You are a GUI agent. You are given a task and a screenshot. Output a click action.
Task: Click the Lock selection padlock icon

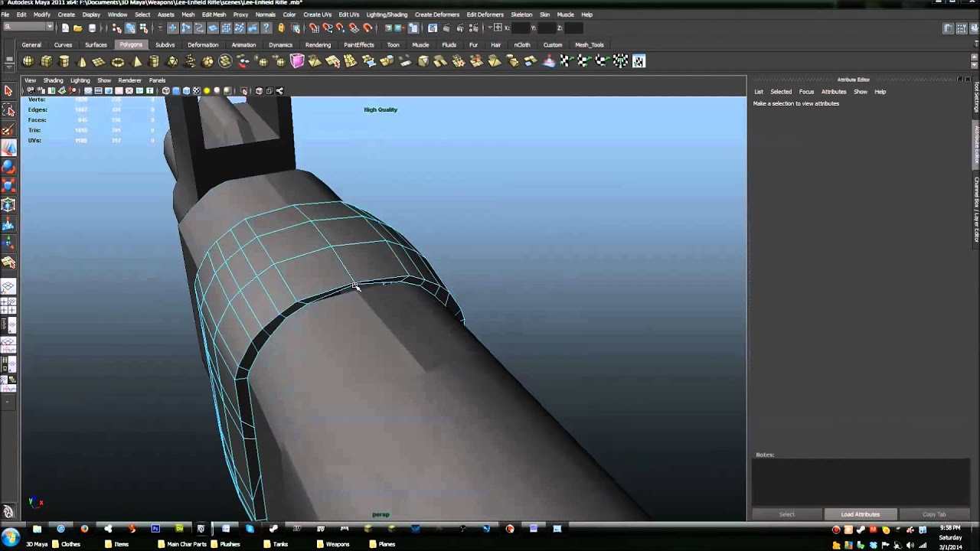(282, 28)
